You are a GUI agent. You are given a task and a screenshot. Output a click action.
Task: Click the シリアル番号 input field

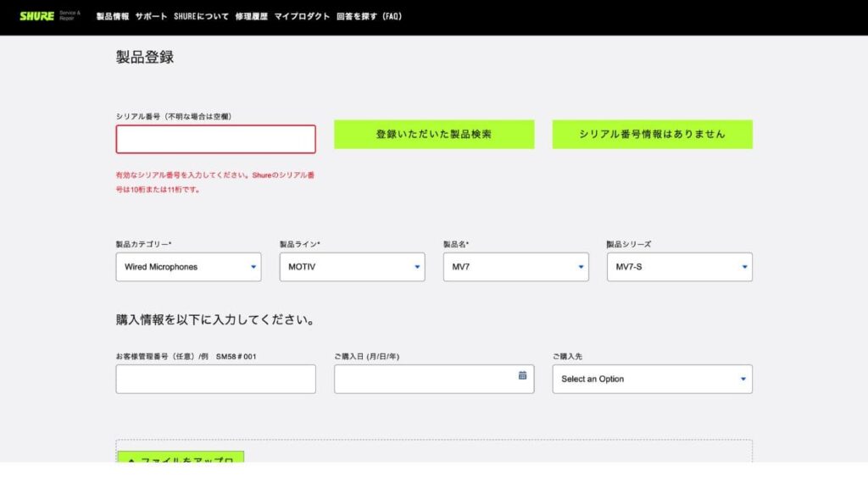click(215, 139)
